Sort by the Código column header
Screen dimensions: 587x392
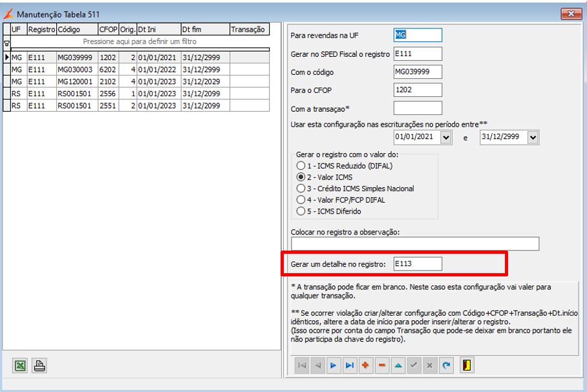77,29
